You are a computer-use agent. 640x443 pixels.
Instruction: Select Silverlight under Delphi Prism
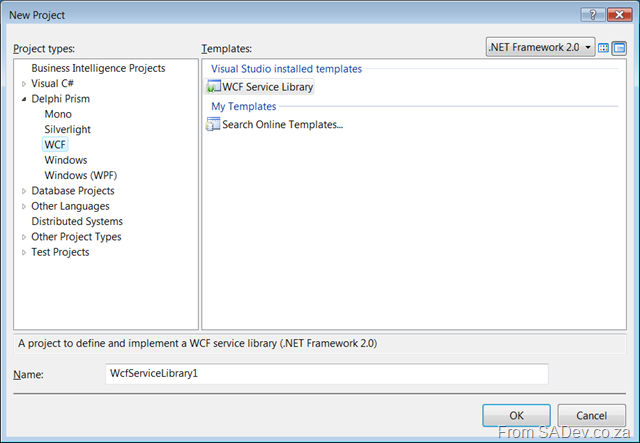67,129
